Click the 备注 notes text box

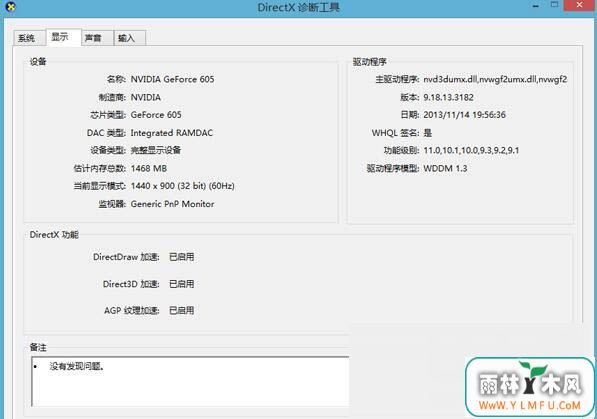(190, 381)
